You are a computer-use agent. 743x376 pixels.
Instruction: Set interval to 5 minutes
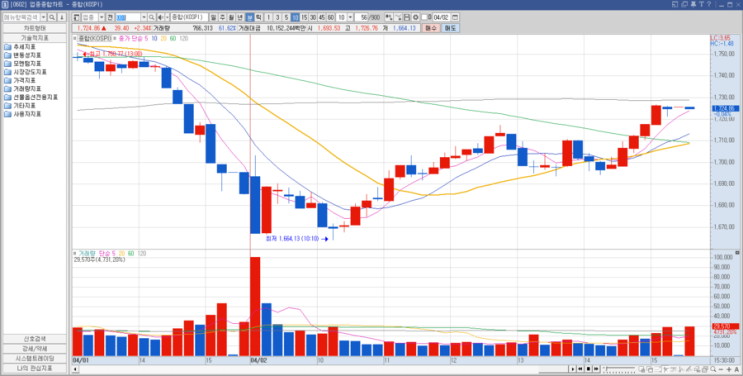click(286, 17)
